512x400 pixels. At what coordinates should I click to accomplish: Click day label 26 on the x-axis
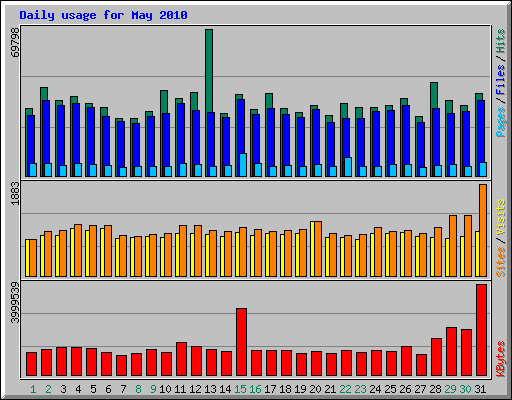(405, 389)
